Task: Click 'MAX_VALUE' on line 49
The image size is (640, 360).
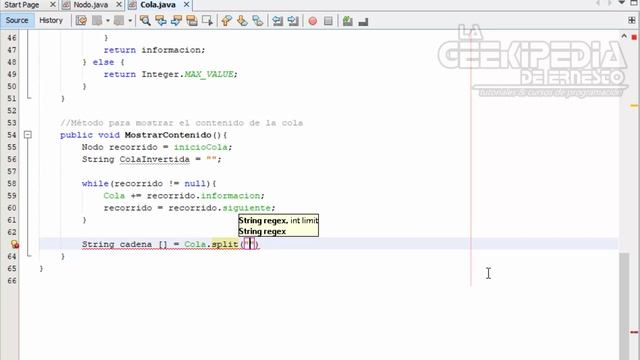Action: pos(209,74)
